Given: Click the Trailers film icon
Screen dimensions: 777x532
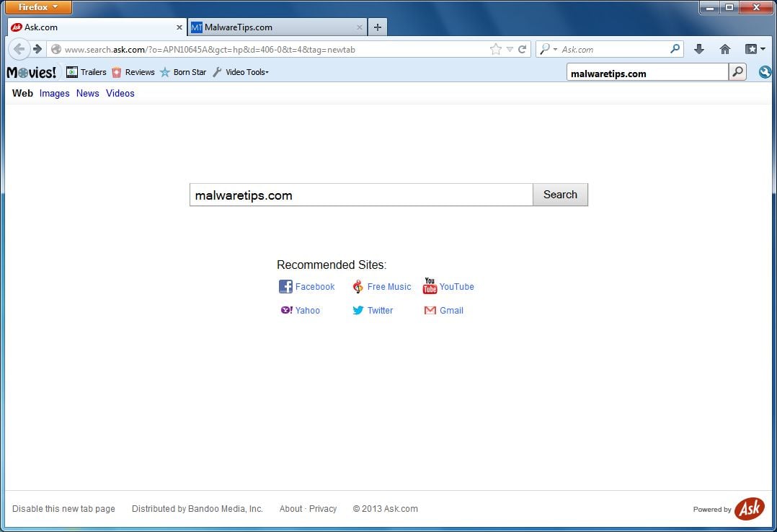Looking at the screenshot, I should click(x=72, y=72).
